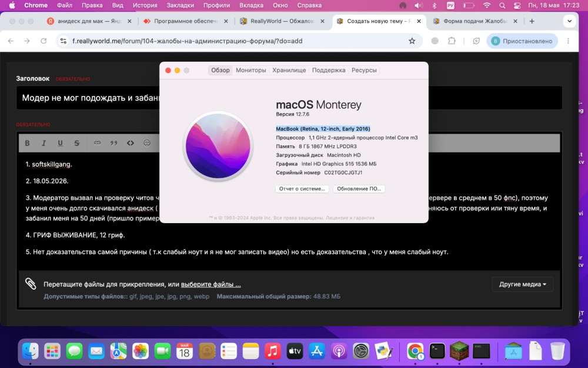Image resolution: width=588 pixels, height=368 pixels.
Task: Open the site info icon in the address bar
Action: click(64, 41)
